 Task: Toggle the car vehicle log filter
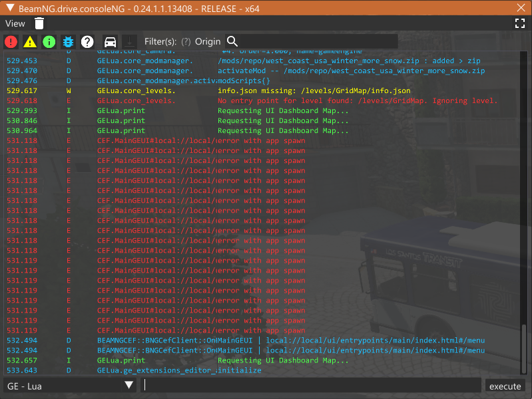[x=111, y=42]
